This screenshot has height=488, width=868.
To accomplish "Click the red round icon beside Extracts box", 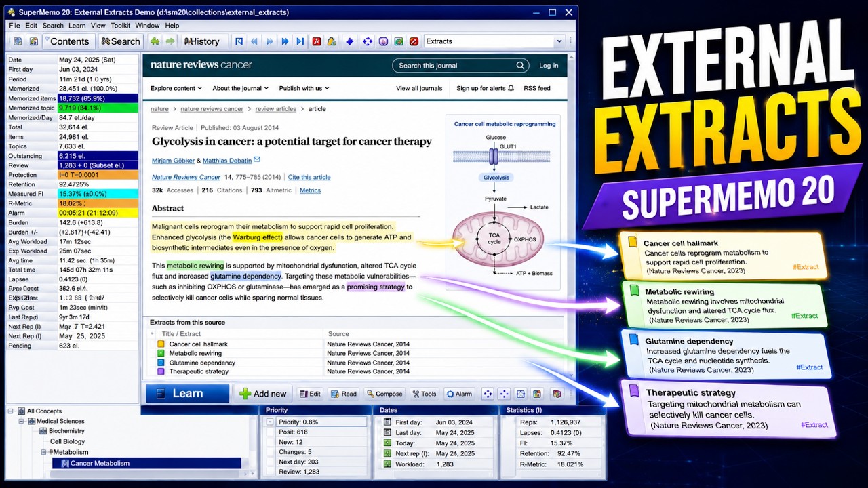I will [414, 41].
